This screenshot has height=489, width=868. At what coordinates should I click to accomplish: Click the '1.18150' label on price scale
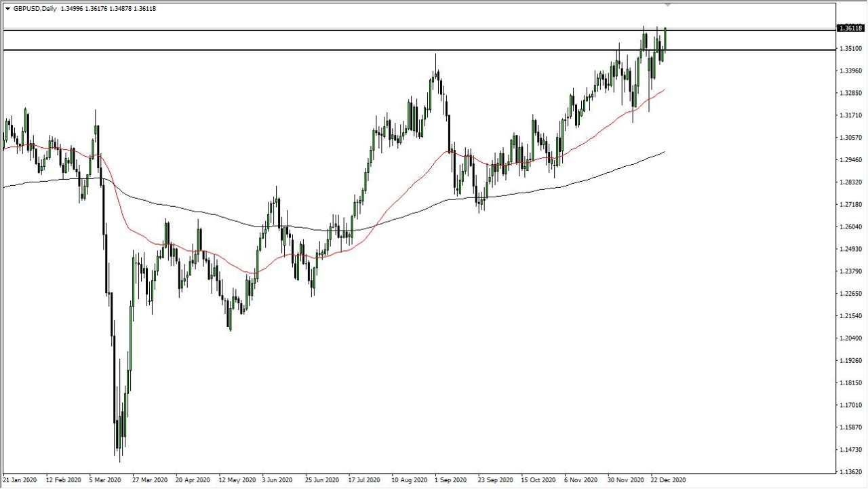[851, 383]
